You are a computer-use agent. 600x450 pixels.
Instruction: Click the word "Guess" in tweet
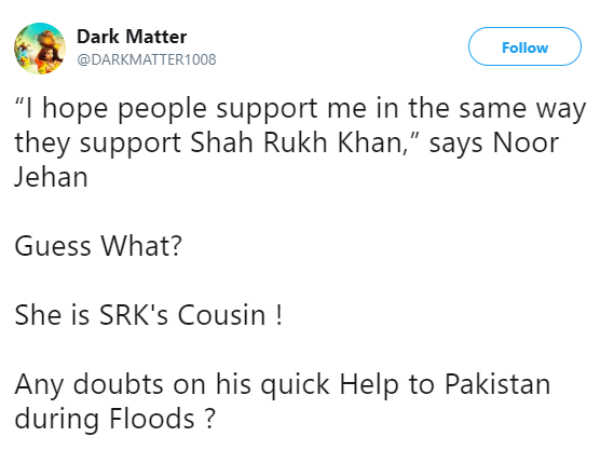[x=53, y=244]
